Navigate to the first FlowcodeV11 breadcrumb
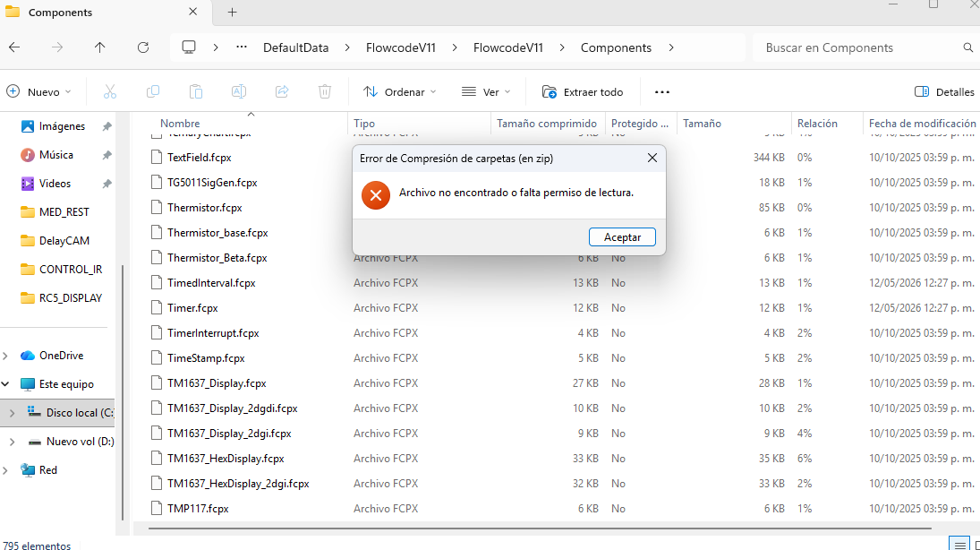980x550 pixels. coord(401,47)
